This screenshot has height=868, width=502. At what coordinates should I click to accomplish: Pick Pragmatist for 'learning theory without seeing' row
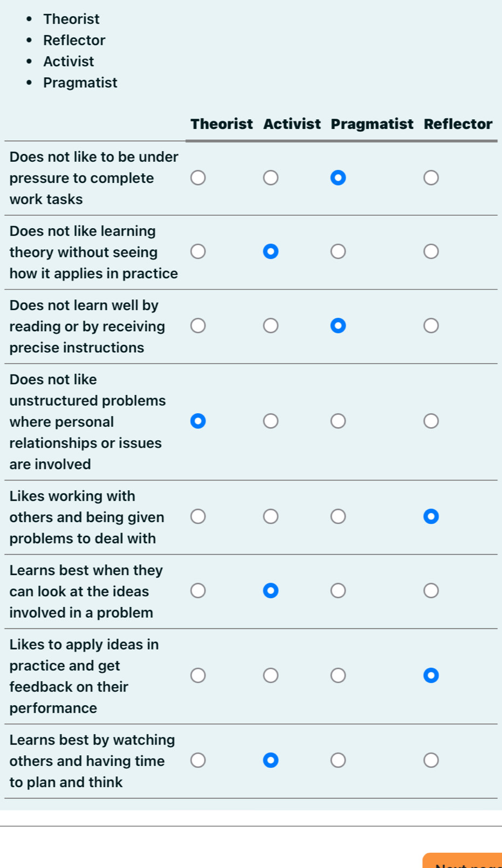(x=338, y=251)
